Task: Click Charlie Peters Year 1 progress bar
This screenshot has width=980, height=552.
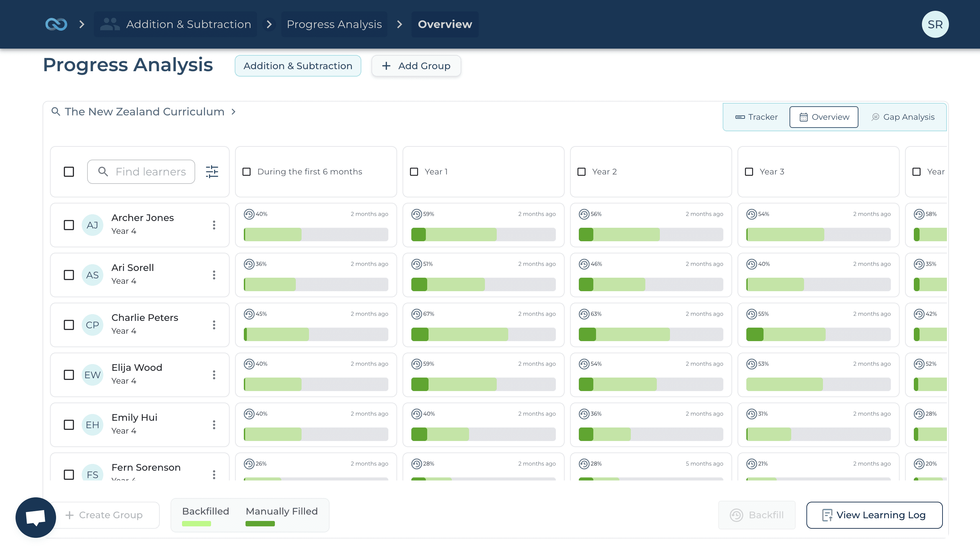Action: coord(483,335)
